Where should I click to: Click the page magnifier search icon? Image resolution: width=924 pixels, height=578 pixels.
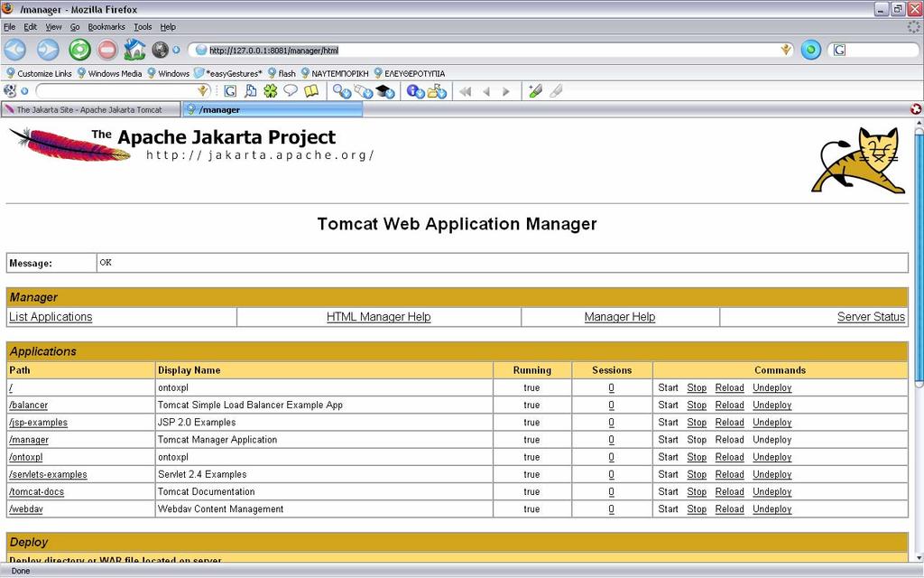point(251,91)
